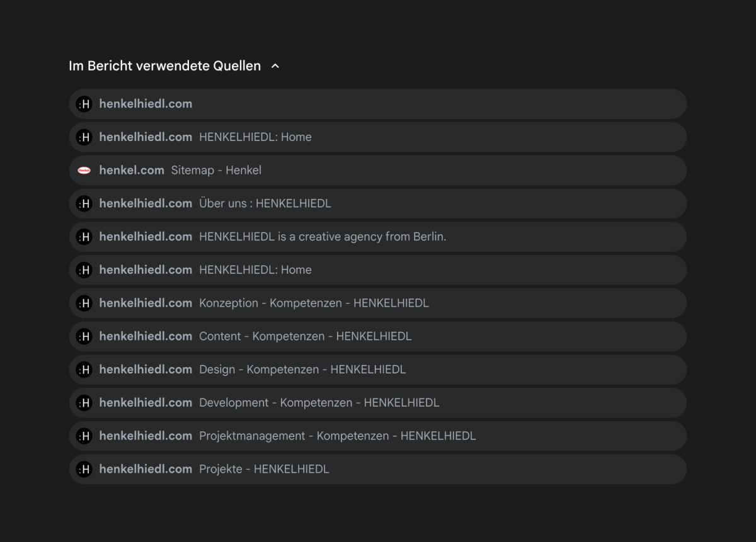Click the favicon beside 'Projekte - HENKELHIEDL'
Viewport: 756px width, 542px height.
(x=84, y=469)
